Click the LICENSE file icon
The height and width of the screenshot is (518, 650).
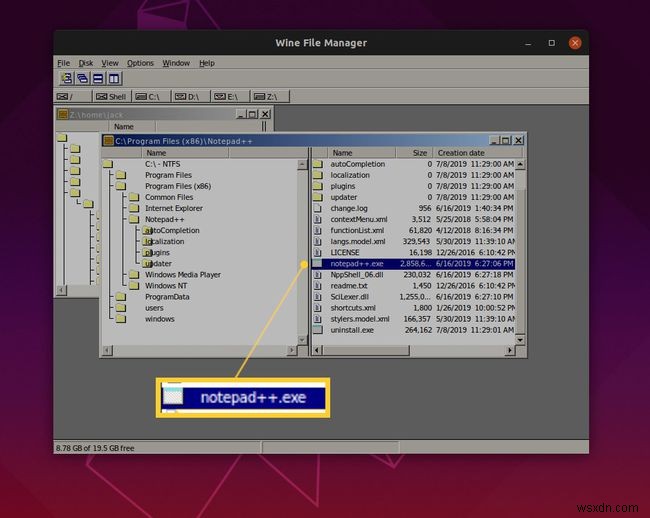(x=318, y=252)
